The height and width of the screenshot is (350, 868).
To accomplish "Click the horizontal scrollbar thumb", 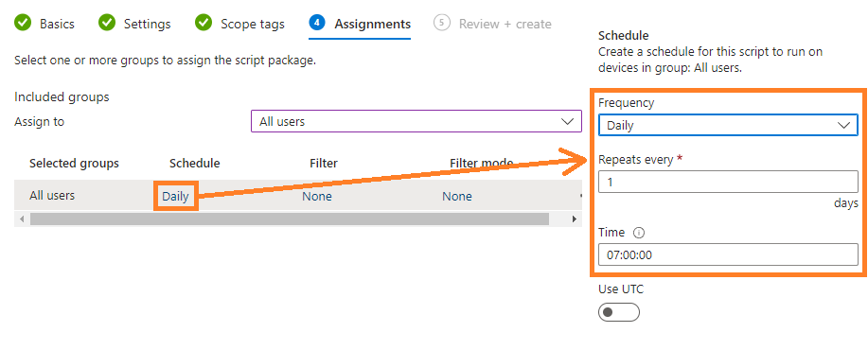I will tap(290, 219).
